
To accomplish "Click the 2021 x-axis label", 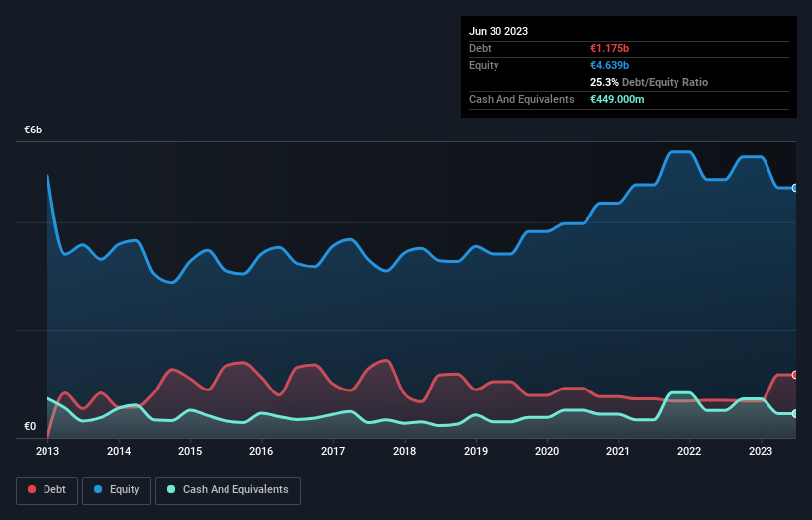I will tap(618, 451).
